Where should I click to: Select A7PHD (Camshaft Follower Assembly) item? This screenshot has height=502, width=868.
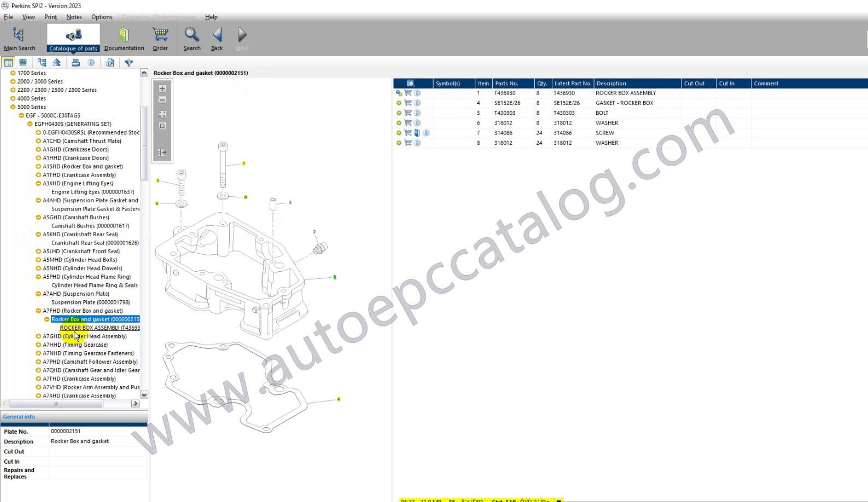tap(90, 362)
